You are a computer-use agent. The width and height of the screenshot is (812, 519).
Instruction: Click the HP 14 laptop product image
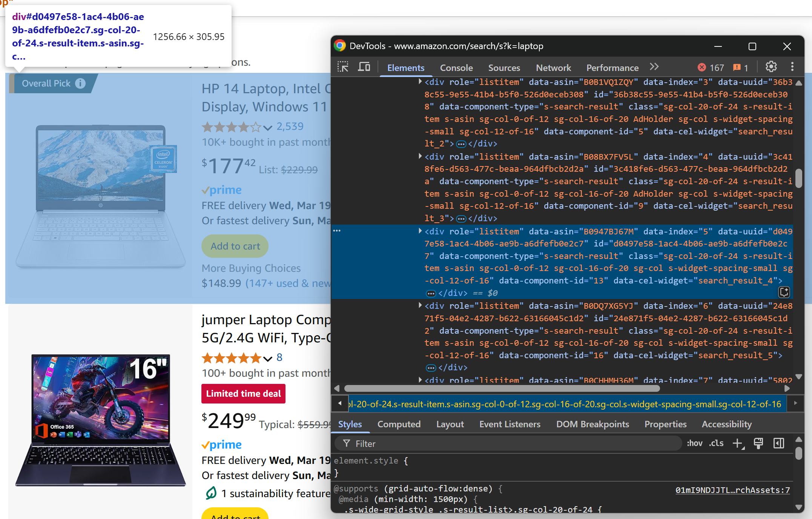[x=101, y=196]
